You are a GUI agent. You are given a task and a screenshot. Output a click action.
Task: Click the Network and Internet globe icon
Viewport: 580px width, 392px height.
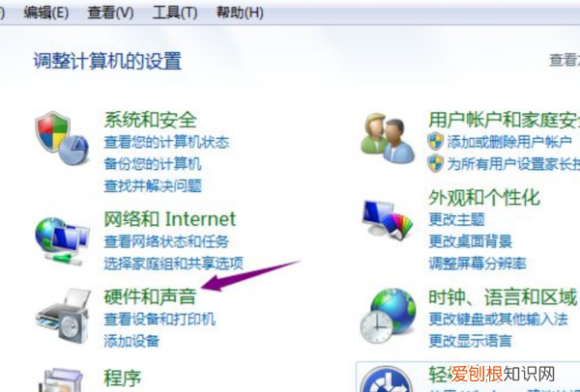point(62,241)
